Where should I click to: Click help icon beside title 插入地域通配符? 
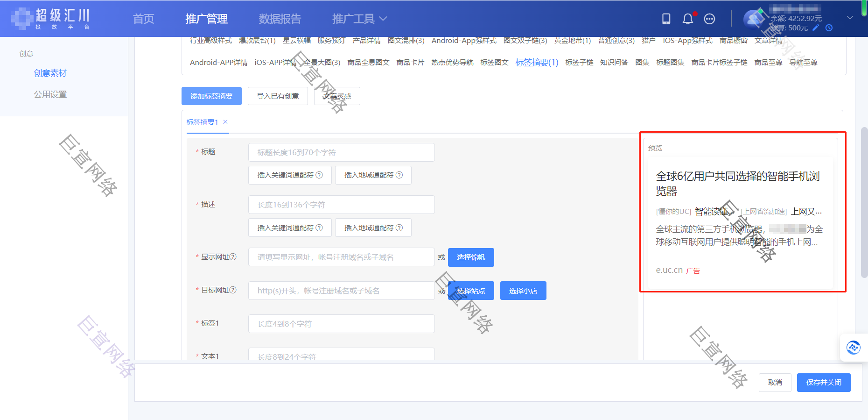tap(399, 175)
